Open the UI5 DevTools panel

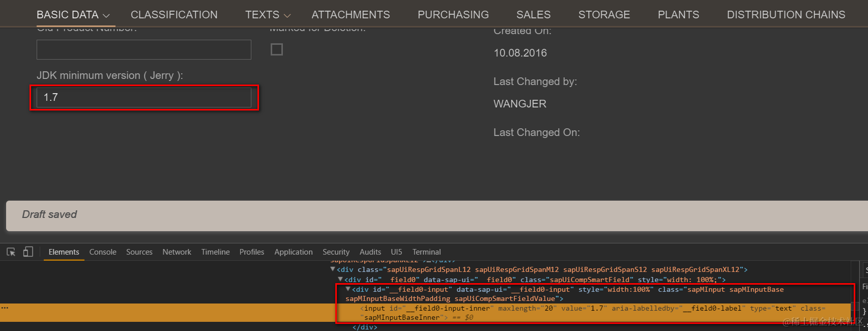click(x=396, y=252)
